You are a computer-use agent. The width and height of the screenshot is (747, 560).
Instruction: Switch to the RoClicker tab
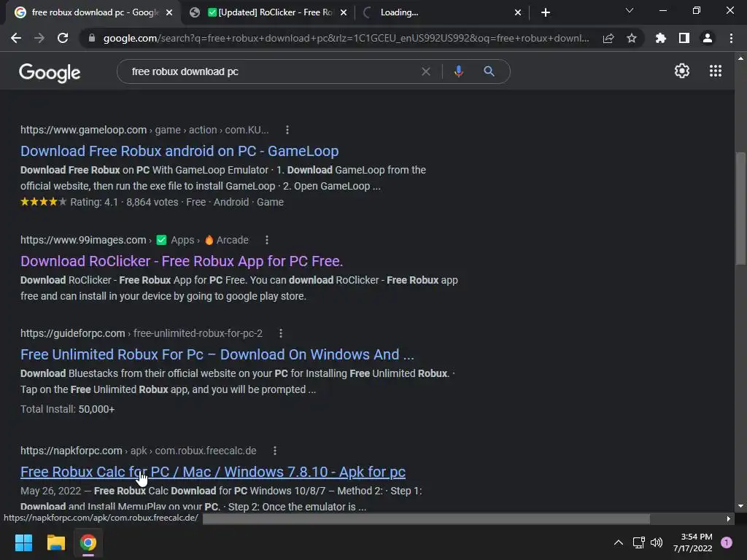point(270,12)
